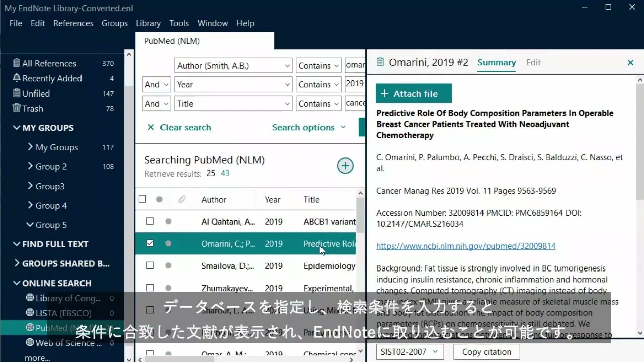Expand Group3 in the sidebar

(30, 186)
